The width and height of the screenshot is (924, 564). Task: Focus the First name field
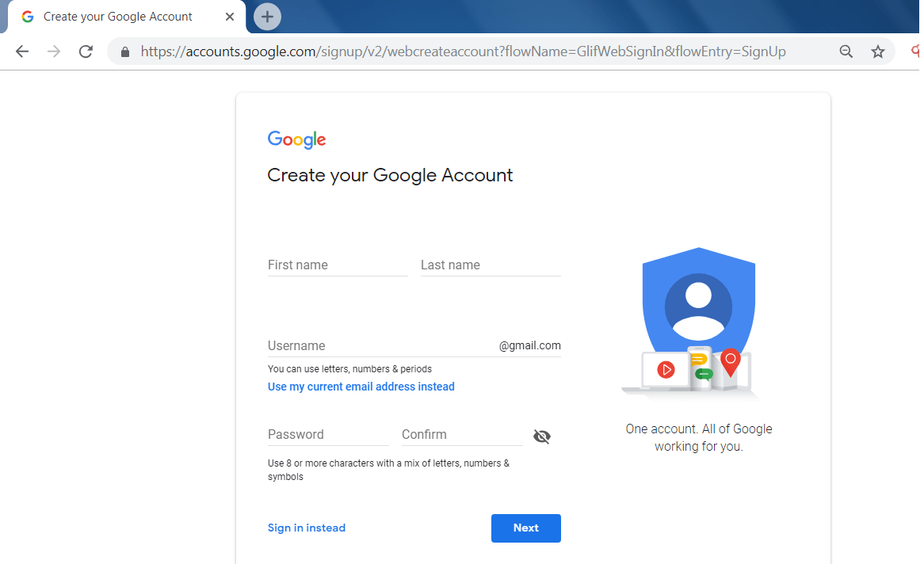[x=338, y=265]
